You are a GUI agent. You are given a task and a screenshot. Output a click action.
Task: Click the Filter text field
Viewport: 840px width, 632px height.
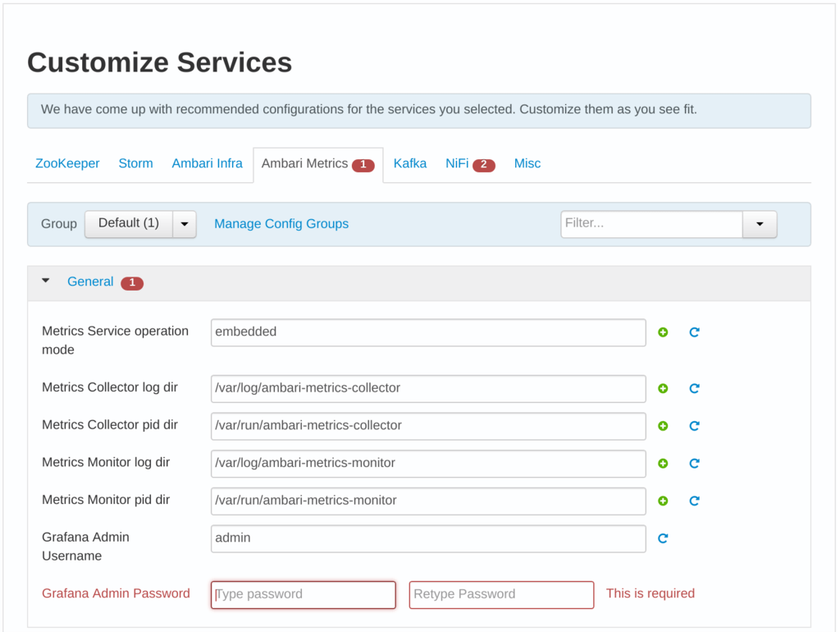651,223
